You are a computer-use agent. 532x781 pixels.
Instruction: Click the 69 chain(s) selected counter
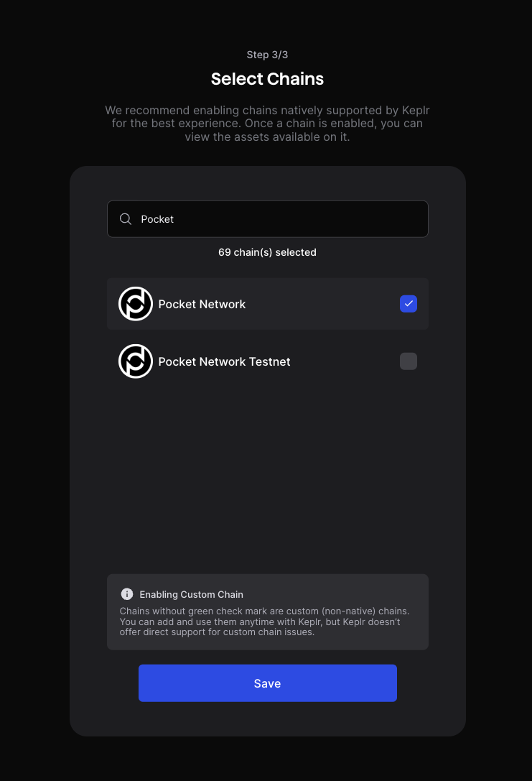click(x=267, y=252)
